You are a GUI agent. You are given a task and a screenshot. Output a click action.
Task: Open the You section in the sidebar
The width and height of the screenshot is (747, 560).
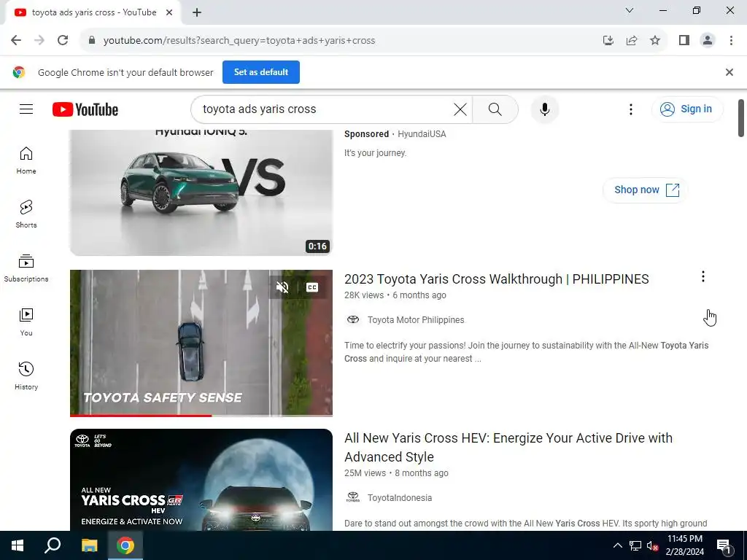tap(26, 322)
